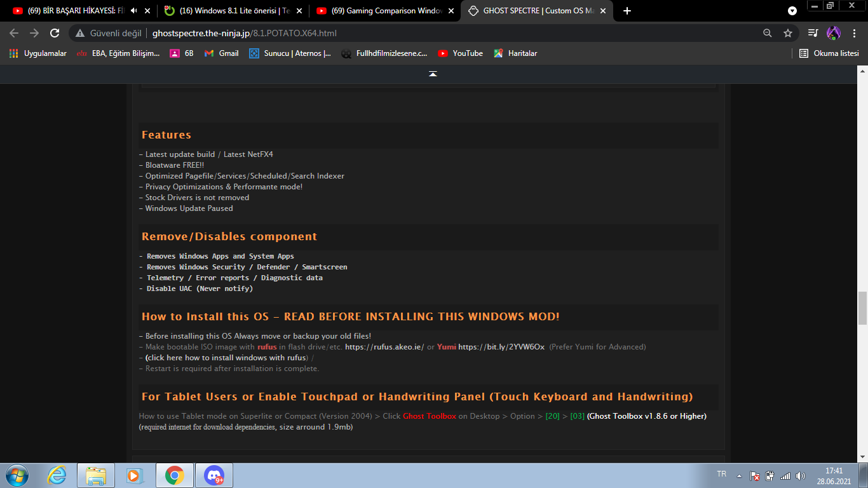Click the red 'Ghost Toolbox' link
Viewport: 868px width, 488px height.
pos(430,416)
